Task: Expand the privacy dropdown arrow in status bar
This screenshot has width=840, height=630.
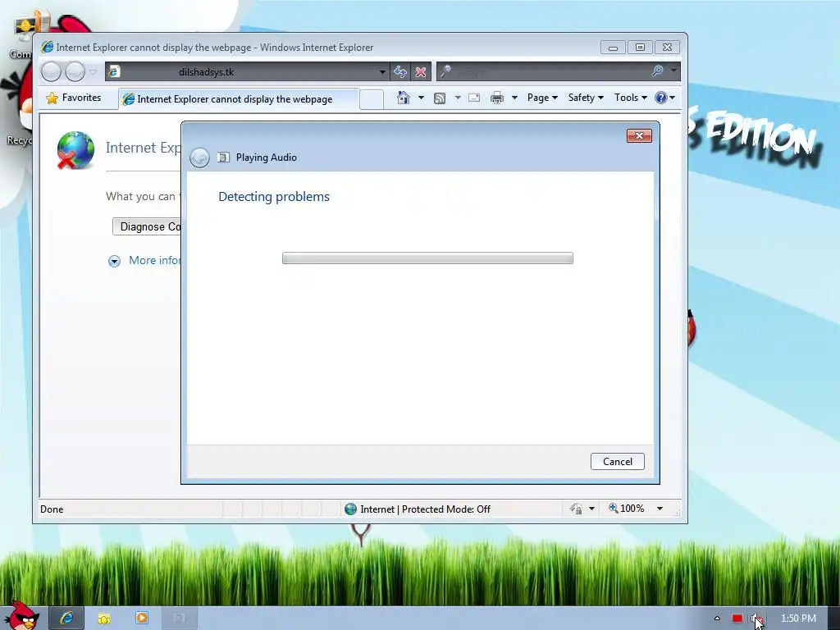Action: (x=591, y=509)
